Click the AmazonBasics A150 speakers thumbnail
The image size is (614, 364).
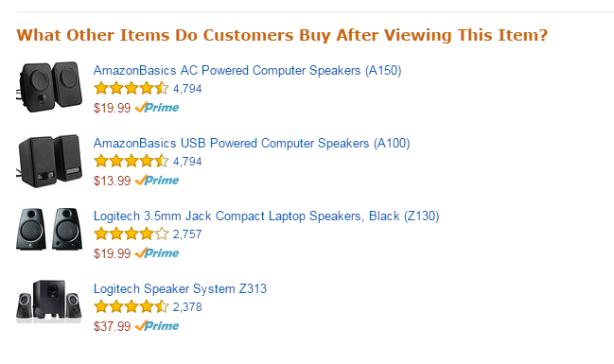coord(49,86)
